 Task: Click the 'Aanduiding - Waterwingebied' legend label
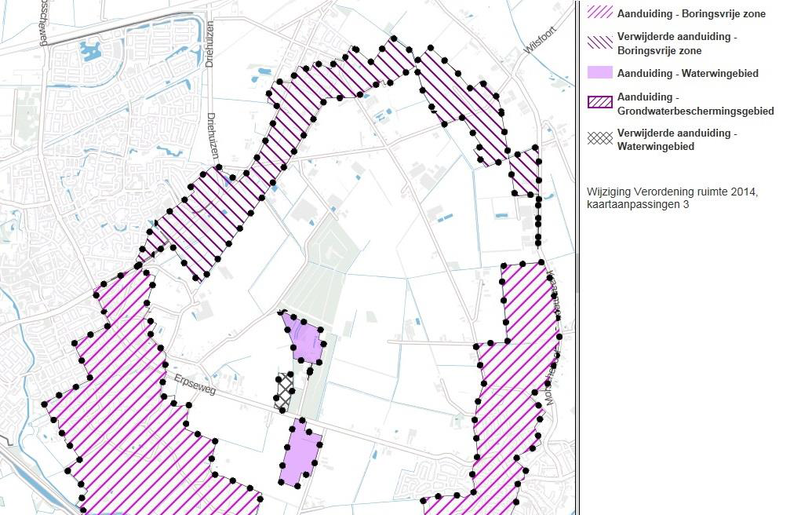pos(688,74)
